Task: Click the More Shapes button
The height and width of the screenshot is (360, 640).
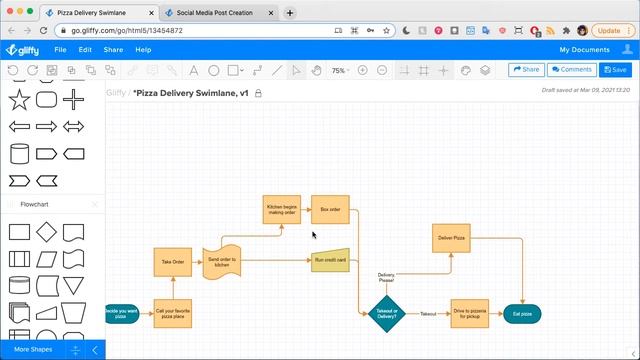Action: point(33,349)
